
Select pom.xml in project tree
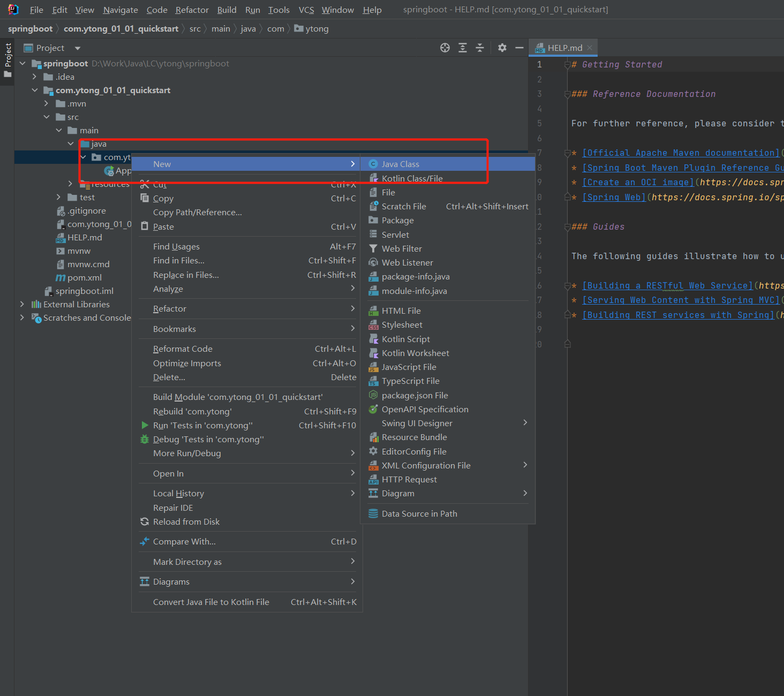pos(79,277)
